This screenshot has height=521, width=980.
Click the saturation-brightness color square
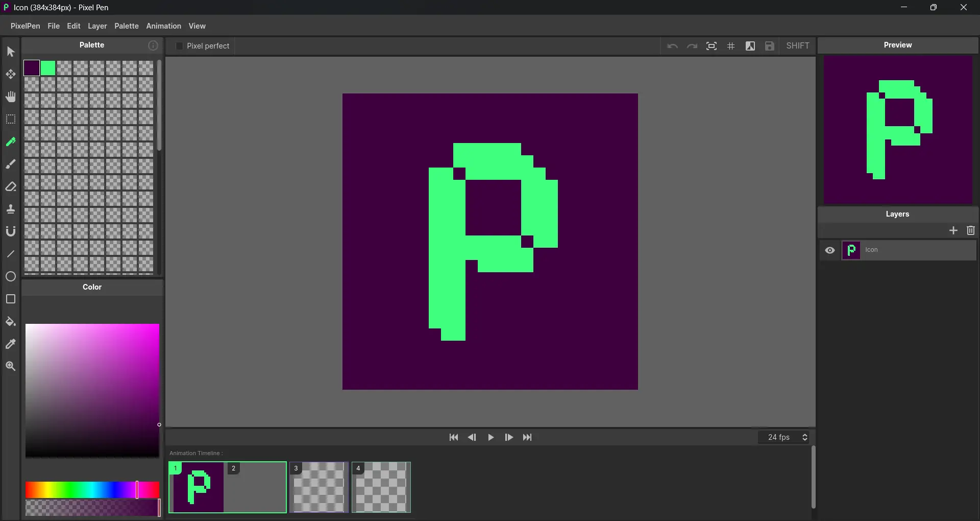92,391
